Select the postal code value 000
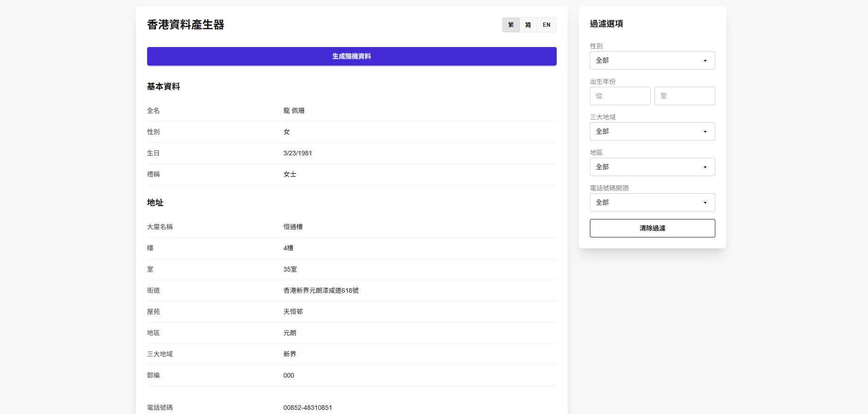The height and width of the screenshot is (414, 868). (x=289, y=375)
